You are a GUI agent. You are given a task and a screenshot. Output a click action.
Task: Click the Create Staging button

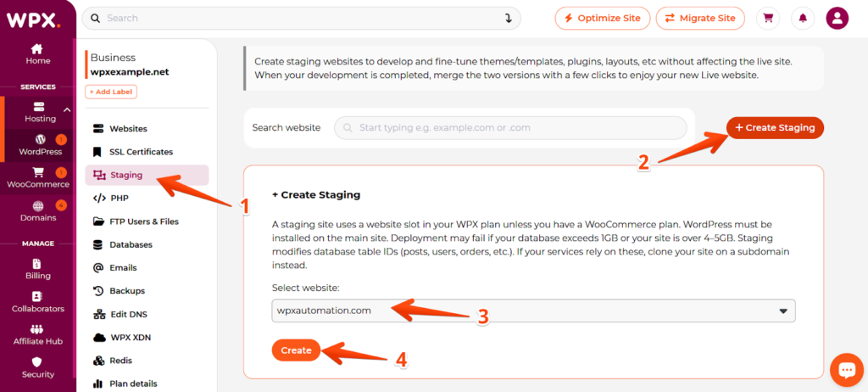click(775, 127)
